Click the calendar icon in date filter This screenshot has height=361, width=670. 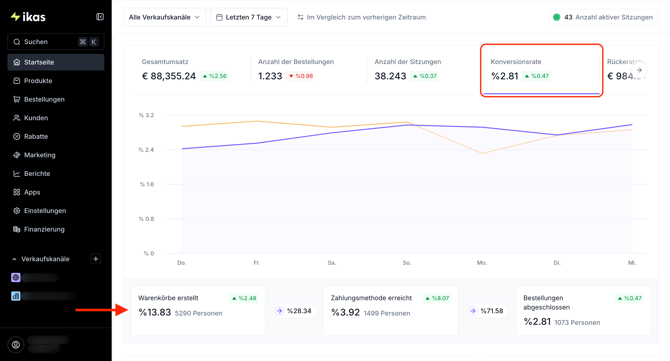point(219,18)
